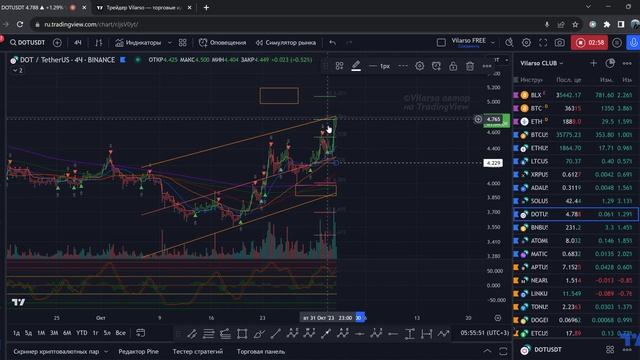This screenshot has width=640, height=360.
Task: Open the quick search magnifier icon
Action: pyautogui.click(x=509, y=42)
